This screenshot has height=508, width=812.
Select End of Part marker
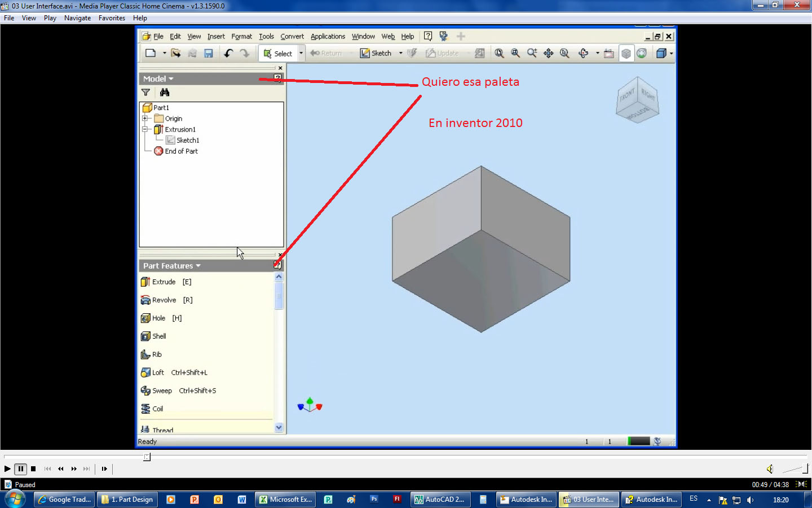coord(176,151)
